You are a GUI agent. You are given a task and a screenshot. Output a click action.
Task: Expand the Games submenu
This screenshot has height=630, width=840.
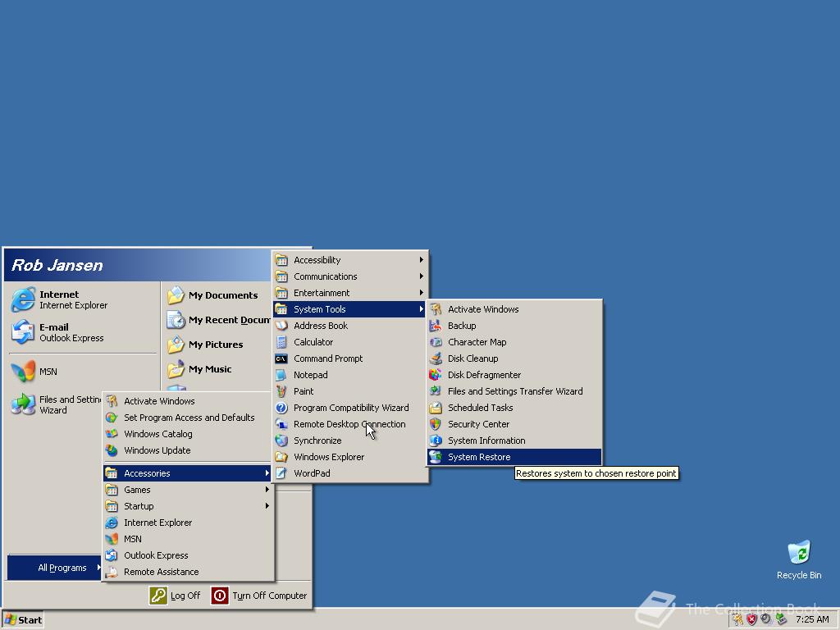pyautogui.click(x=188, y=490)
